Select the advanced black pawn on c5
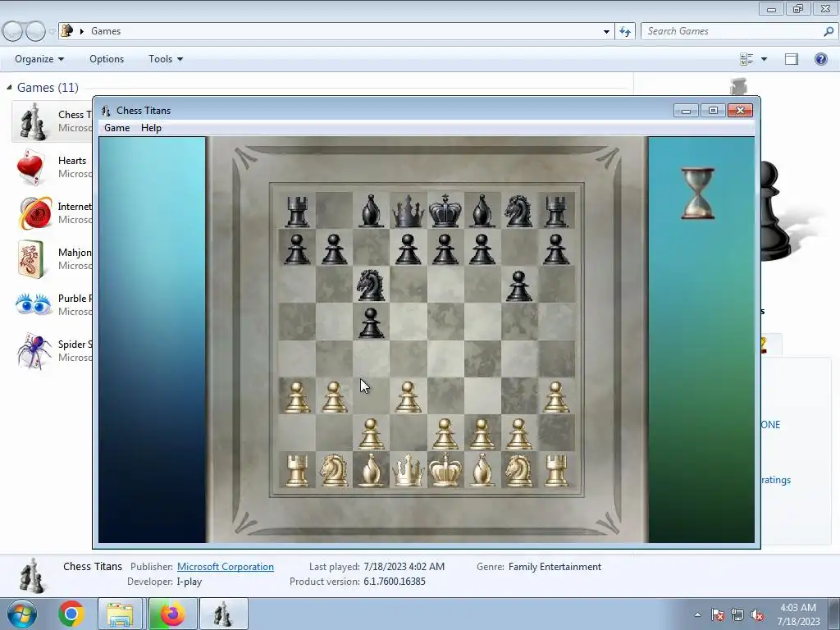Viewport: 840px width, 630px height. [372, 323]
